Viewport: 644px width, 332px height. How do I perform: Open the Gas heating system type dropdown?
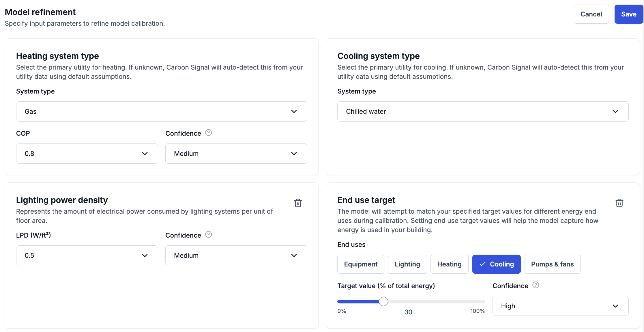point(162,111)
